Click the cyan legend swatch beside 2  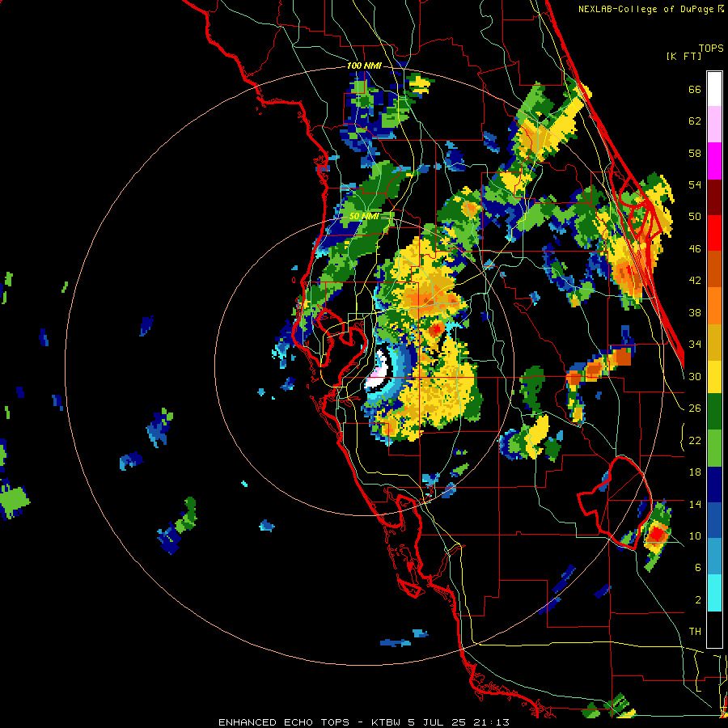714,594
